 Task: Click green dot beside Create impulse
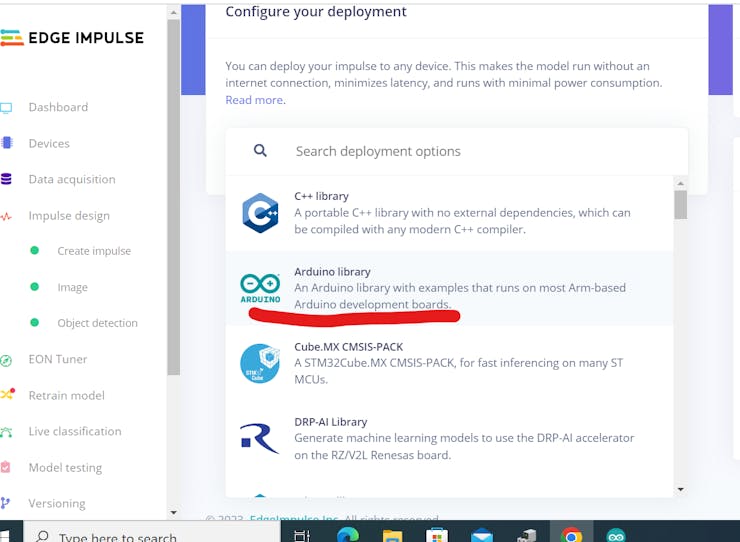click(34, 250)
